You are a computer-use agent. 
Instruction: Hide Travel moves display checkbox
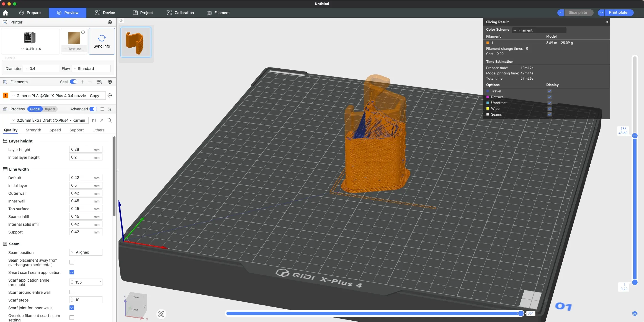(549, 91)
